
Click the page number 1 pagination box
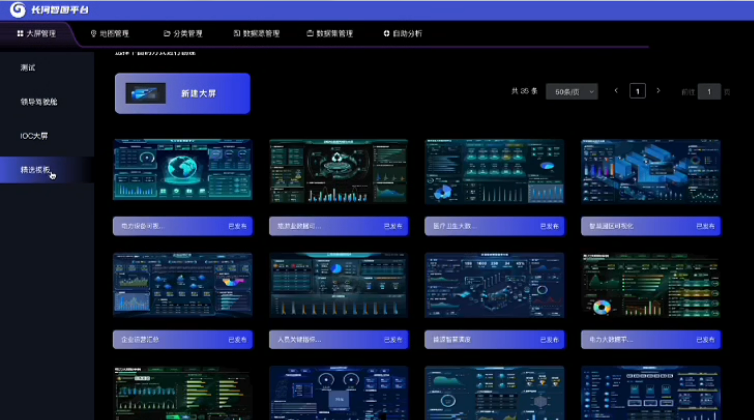637,91
